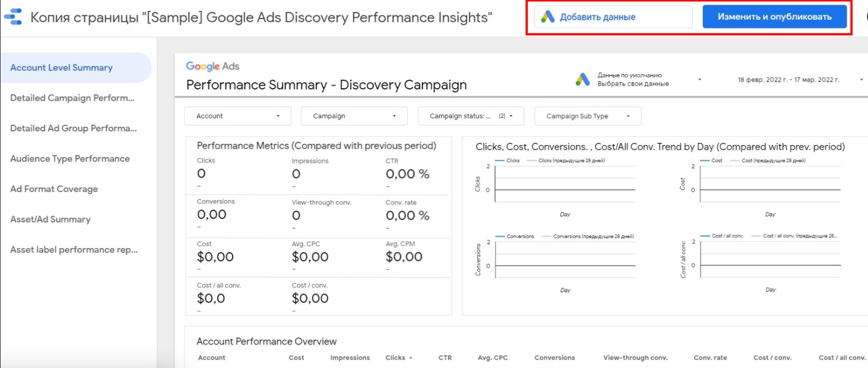The width and height of the screenshot is (868, 368).
Task: Click the Clicks scorecard value
Action: click(201, 173)
